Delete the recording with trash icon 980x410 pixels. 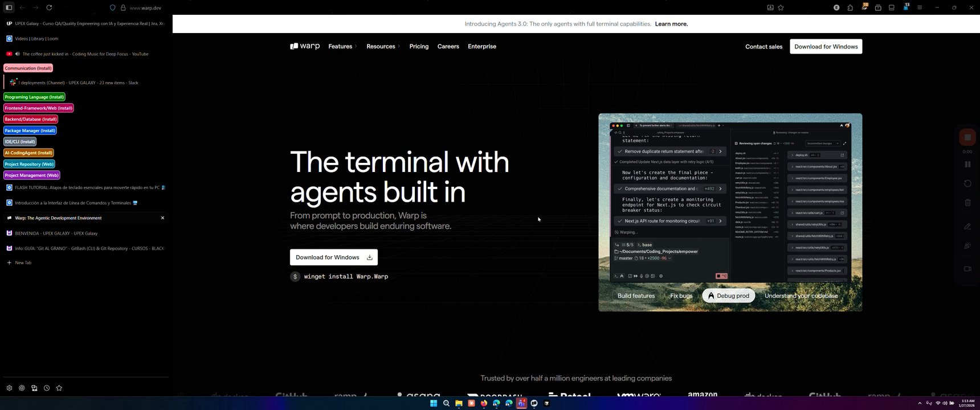[x=967, y=203]
